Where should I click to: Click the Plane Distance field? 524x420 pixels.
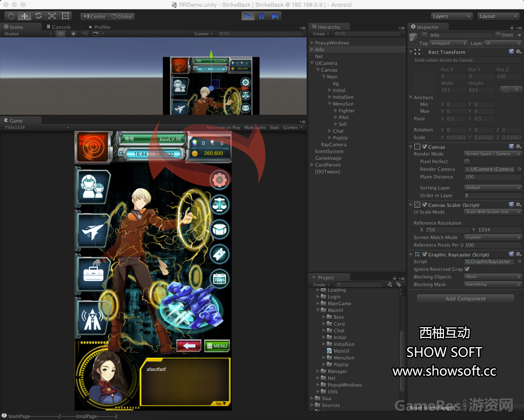(x=493, y=177)
